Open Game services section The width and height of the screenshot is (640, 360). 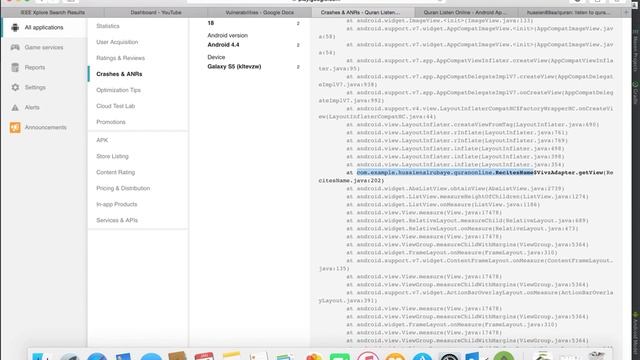pyautogui.click(x=44, y=47)
